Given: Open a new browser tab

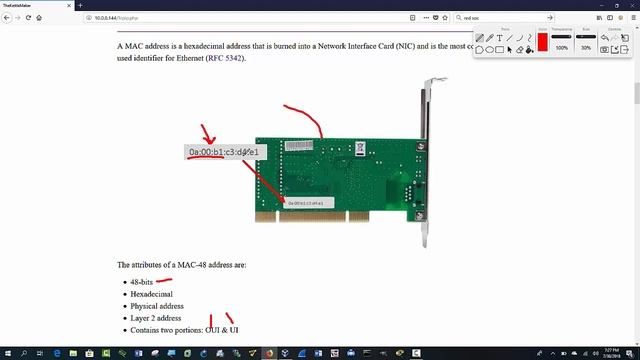Looking at the screenshot, I should 80,5.
